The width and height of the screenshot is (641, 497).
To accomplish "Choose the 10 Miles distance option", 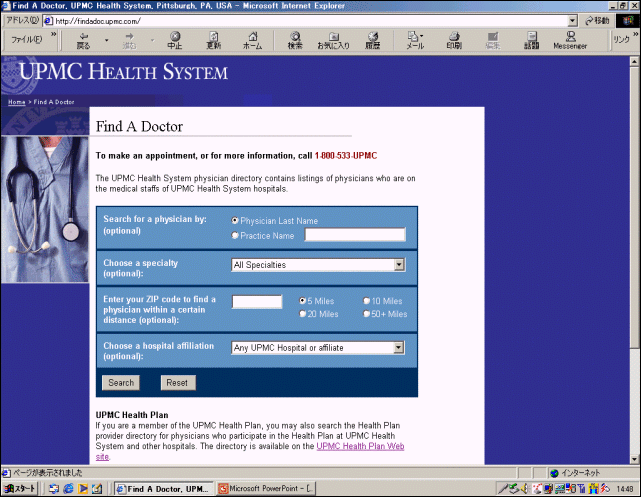I will (x=367, y=301).
